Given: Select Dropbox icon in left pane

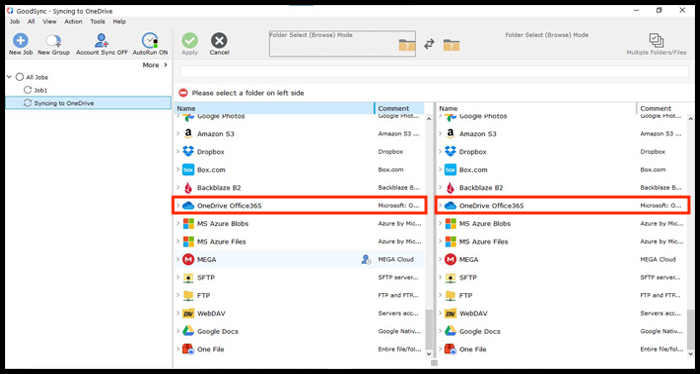Looking at the screenshot, I should click(188, 152).
